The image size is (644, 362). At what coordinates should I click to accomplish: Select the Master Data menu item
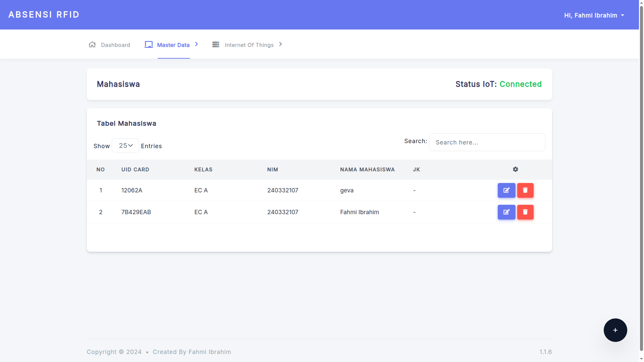[x=173, y=45]
